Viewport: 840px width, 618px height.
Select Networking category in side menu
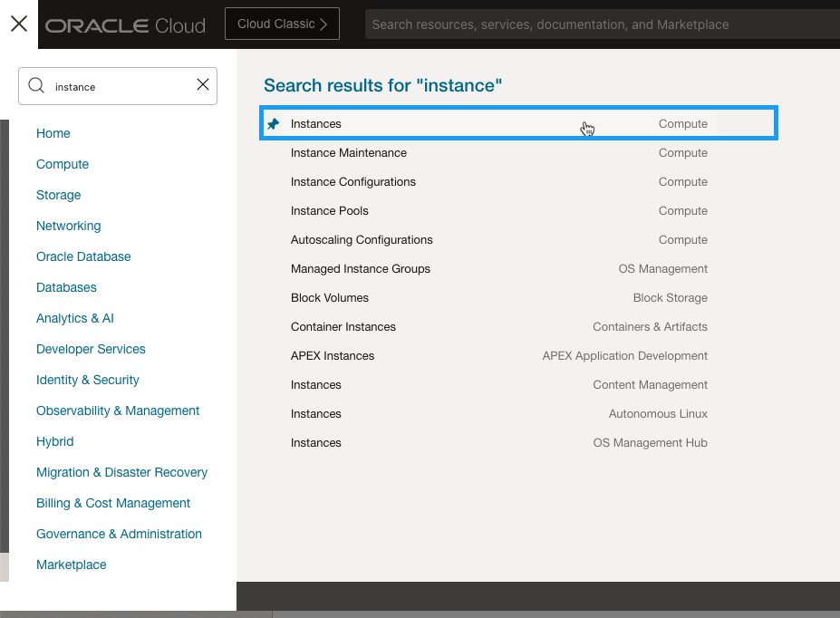(x=69, y=226)
